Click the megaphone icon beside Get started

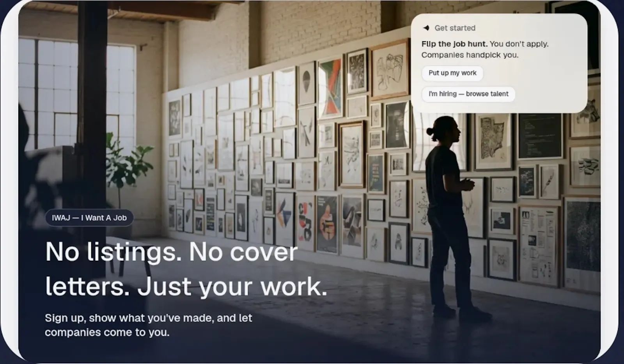click(x=426, y=28)
